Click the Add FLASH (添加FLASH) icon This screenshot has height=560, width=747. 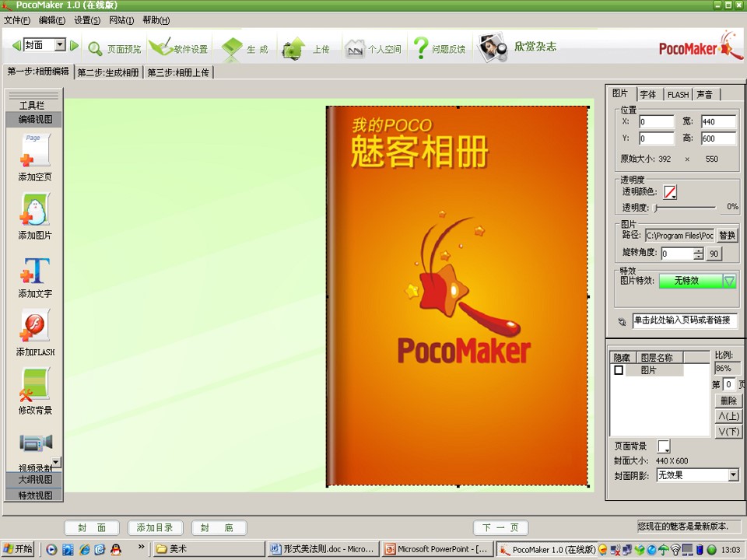(x=35, y=325)
